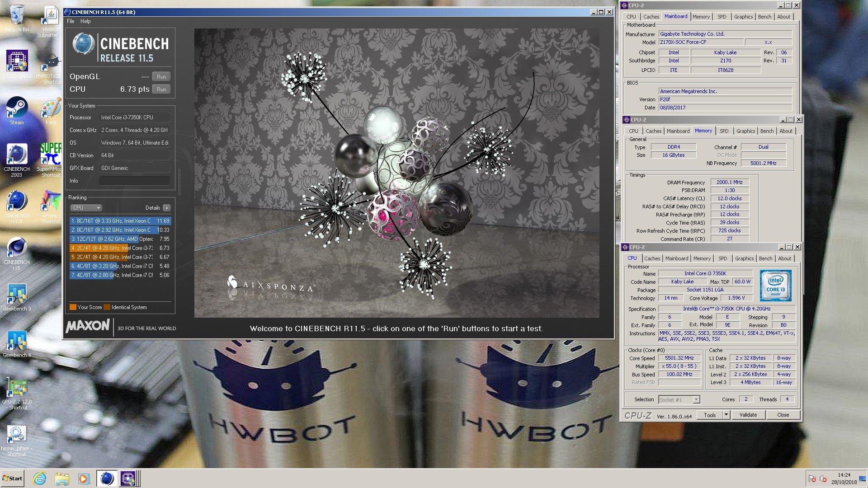Open About tab in middle CPU-Z window

click(x=786, y=131)
